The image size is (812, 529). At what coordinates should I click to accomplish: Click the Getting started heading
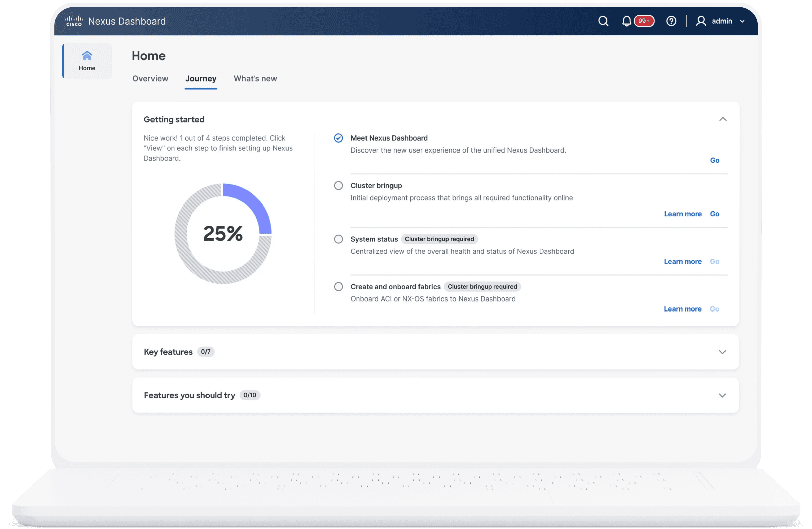[x=174, y=119]
